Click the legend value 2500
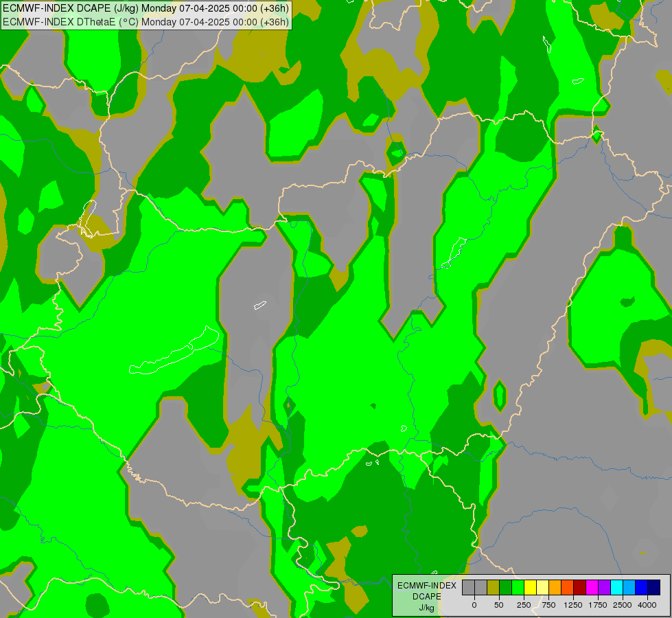672x618 pixels. (623, 605)
